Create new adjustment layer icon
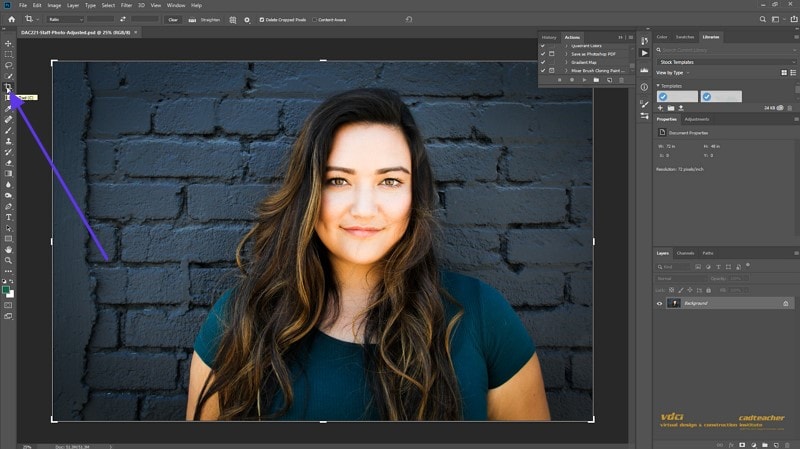Viewport: 800px width, 449px height. (x=754, y=445)
